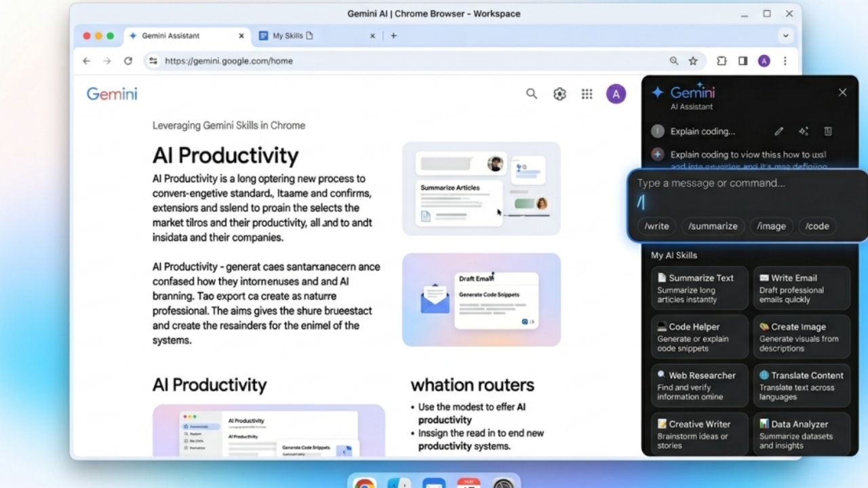Delete the Explain coding chat with trash icon
Image resolution: width=868 pixels, height=488 pixels.
point(828,131)
